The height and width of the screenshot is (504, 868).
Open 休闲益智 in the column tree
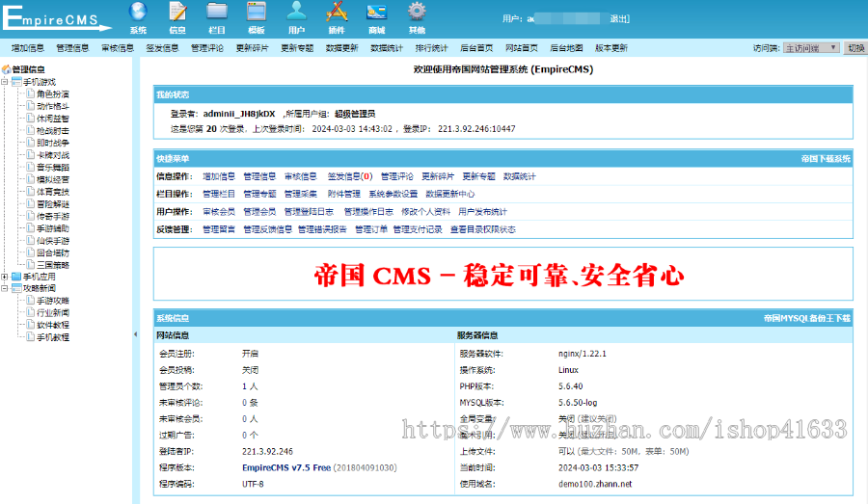(x=53, y=119)
